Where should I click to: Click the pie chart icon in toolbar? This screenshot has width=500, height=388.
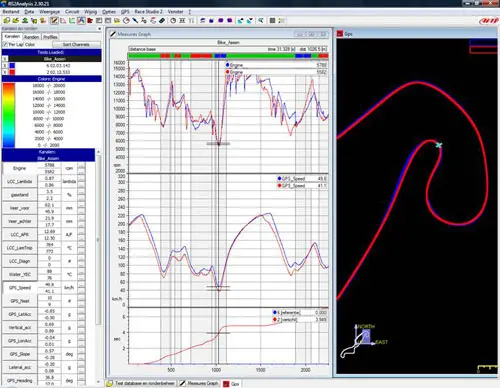click(x=126, y=21)
